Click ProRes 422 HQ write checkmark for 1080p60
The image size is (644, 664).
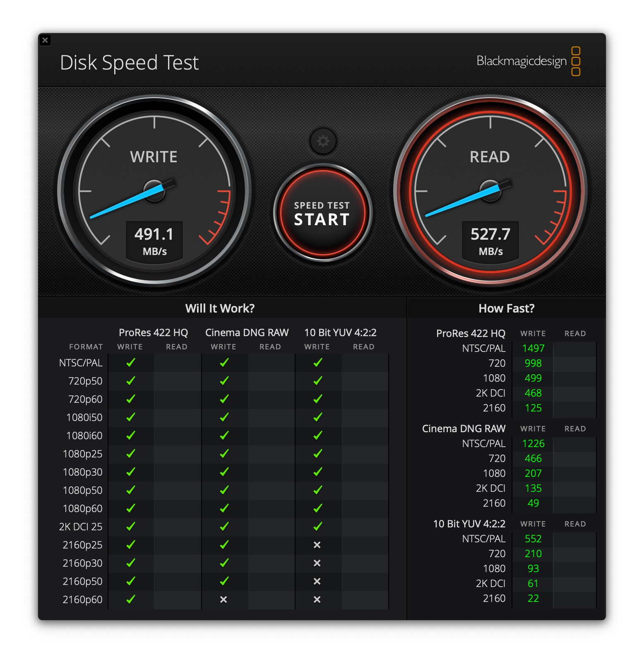(131, 508)
